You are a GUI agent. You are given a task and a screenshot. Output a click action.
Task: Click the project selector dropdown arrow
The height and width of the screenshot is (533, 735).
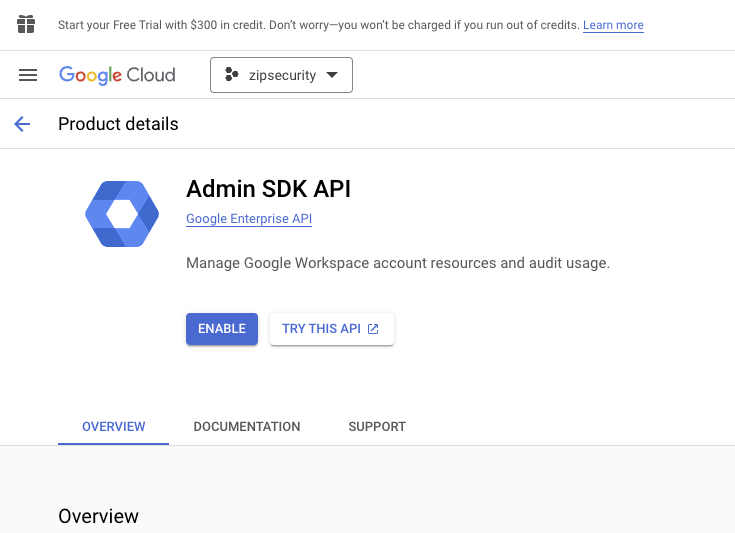coord(332,75)
